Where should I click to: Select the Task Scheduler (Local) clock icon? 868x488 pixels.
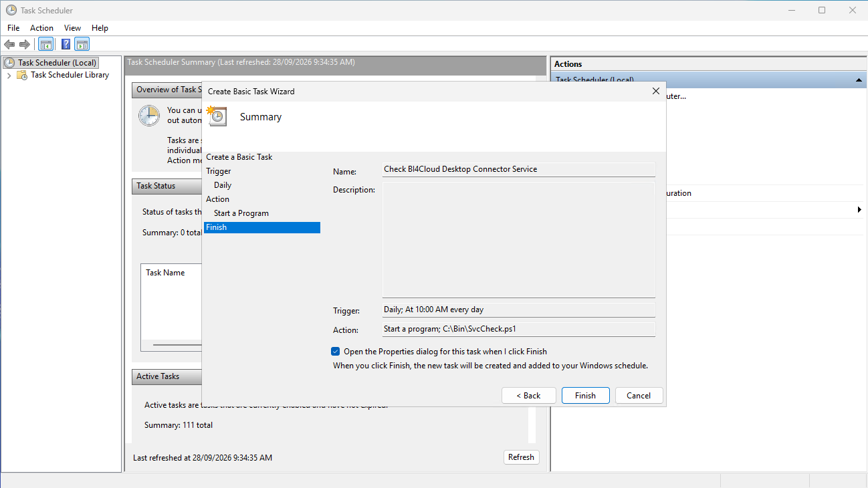[10, 63]
